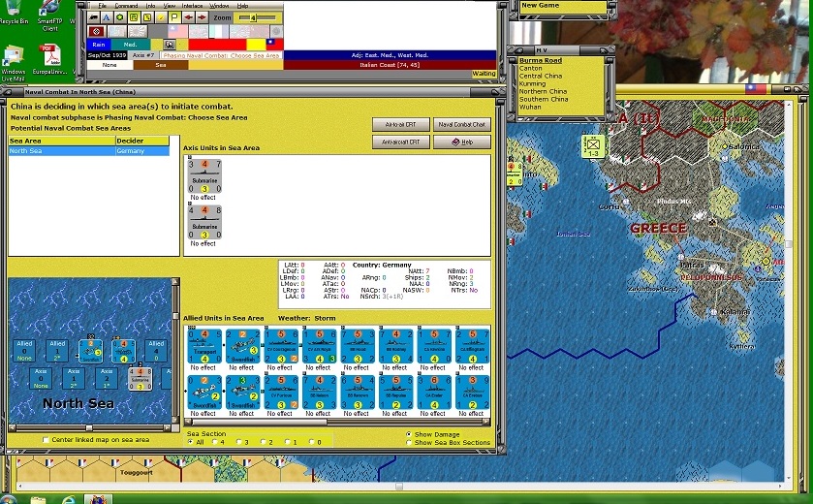
Task: Select the BB Renown battleship counter
Action: tap(358, 392)
